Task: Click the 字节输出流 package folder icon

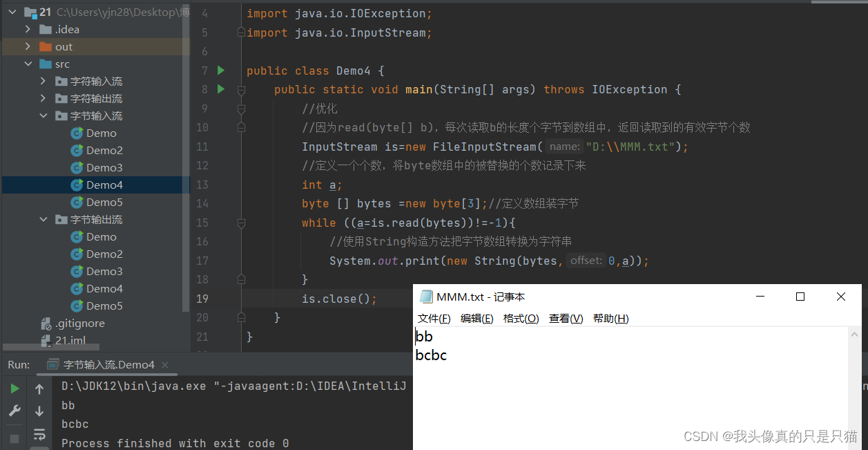Action: click(61, 219)
